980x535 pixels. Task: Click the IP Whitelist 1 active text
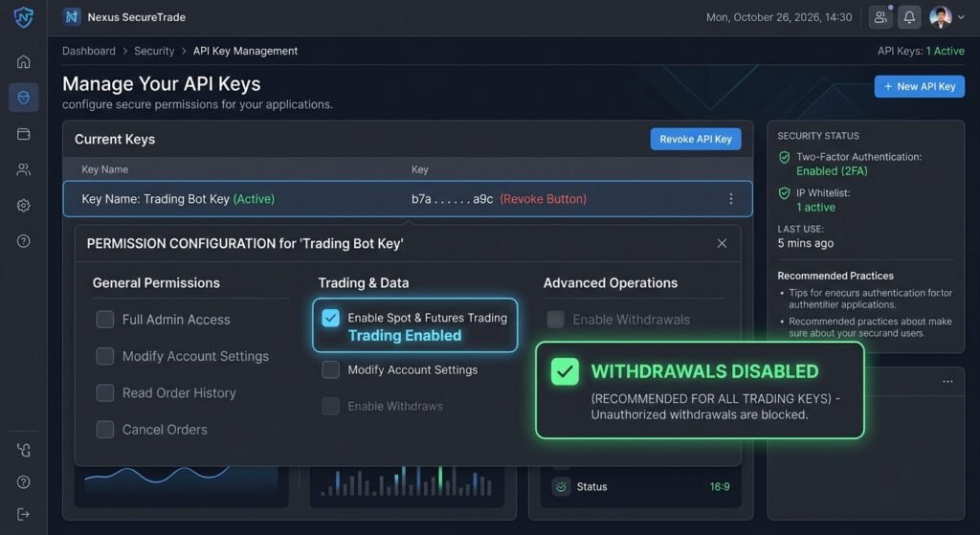point(815,207)
